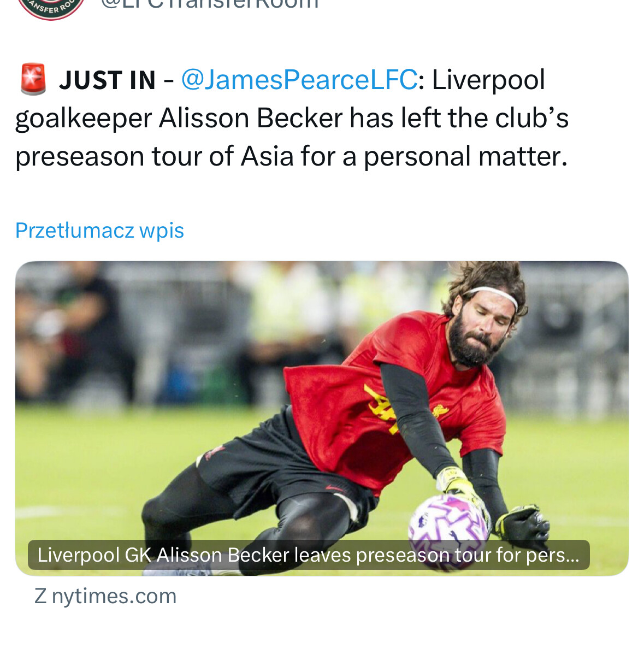Click the word Liverpool in the tweet
Screen dimensions: 644x648
(x=488, y=80)
